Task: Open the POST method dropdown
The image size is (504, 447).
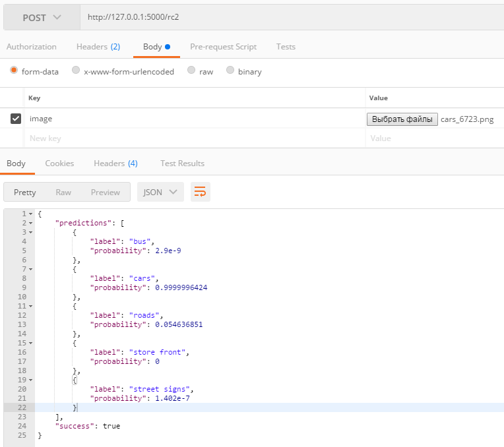Action: click(42, 18)
